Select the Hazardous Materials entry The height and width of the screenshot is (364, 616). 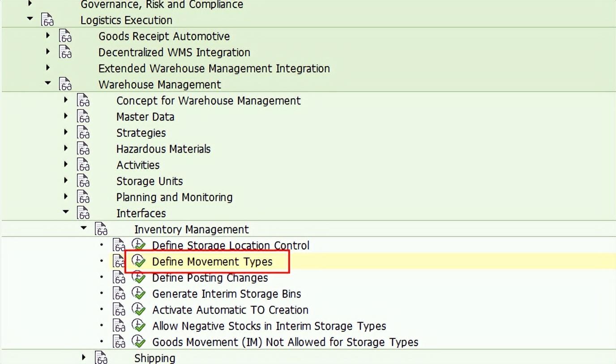coord(164,149)
